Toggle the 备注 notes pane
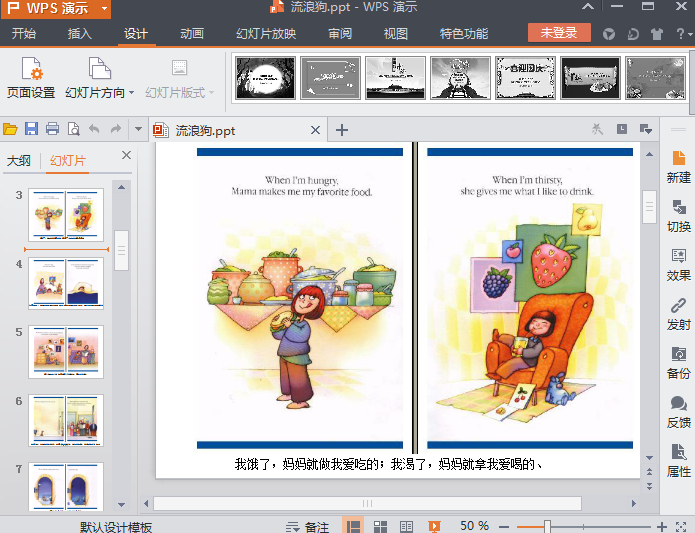 [308, 527]
